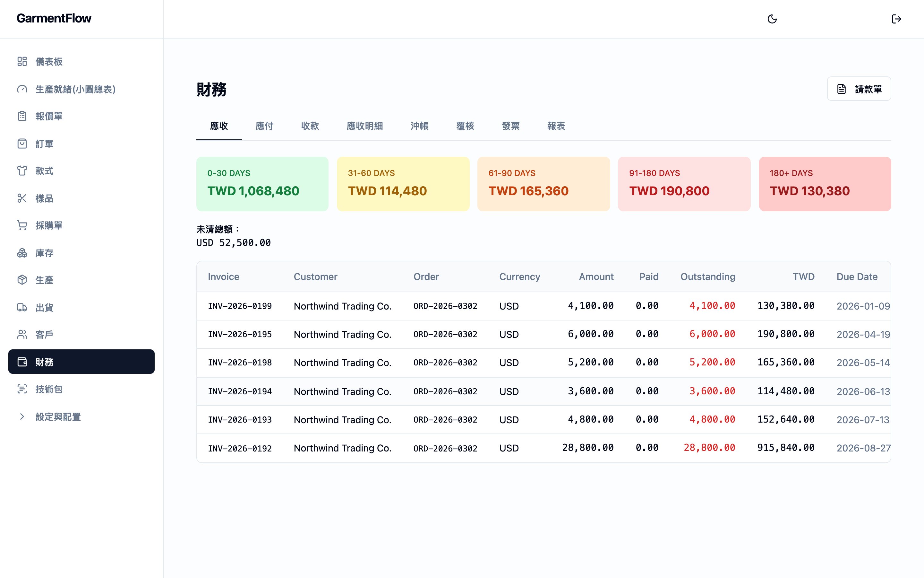Click the scan-text icon for 技術包

tap(22, 389)
